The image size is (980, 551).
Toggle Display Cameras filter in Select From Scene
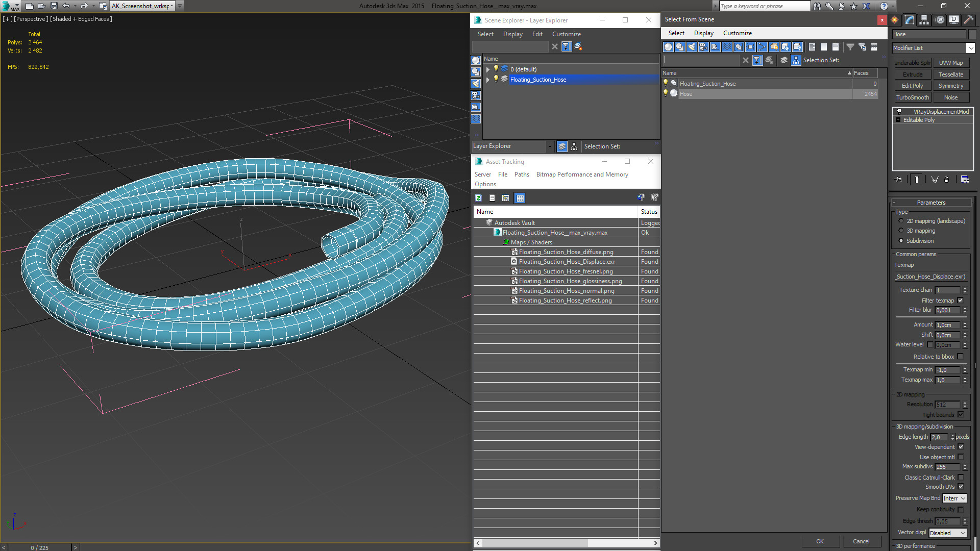click(703, 47)
